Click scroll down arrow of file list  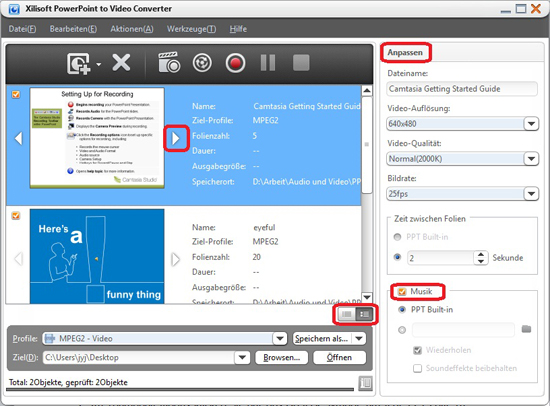(367, 297)
